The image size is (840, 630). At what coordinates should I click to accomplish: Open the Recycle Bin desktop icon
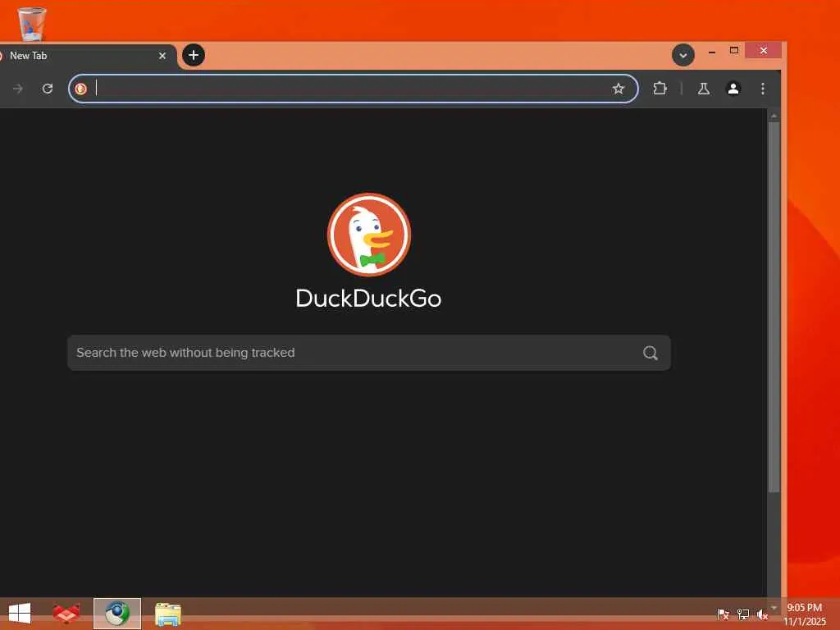32,23
